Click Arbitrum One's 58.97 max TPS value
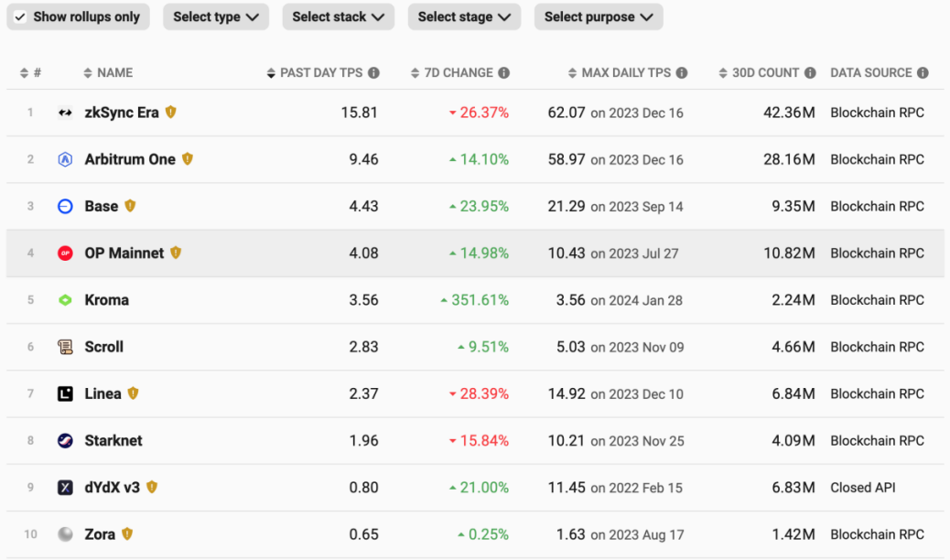 pos(567,159)
